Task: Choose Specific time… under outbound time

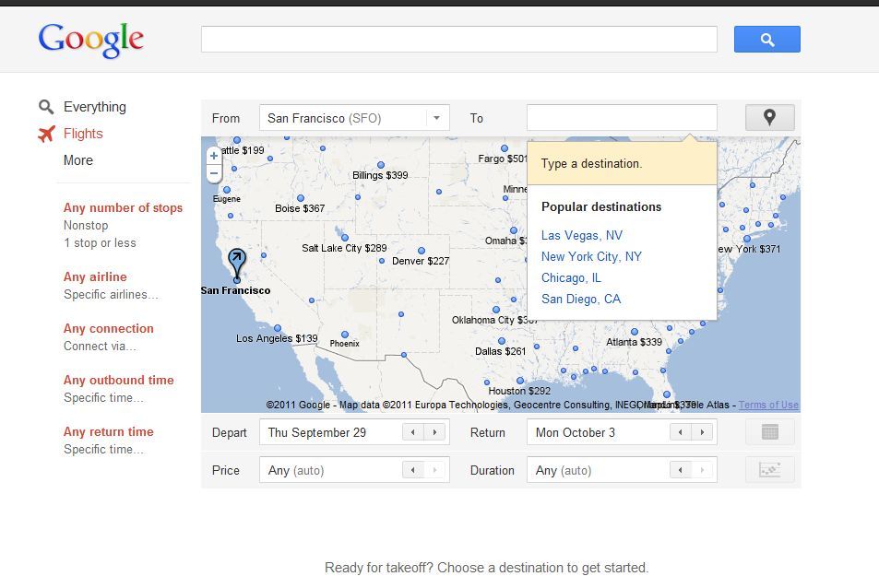Action: pyautogui.click(x=103, y=397)
